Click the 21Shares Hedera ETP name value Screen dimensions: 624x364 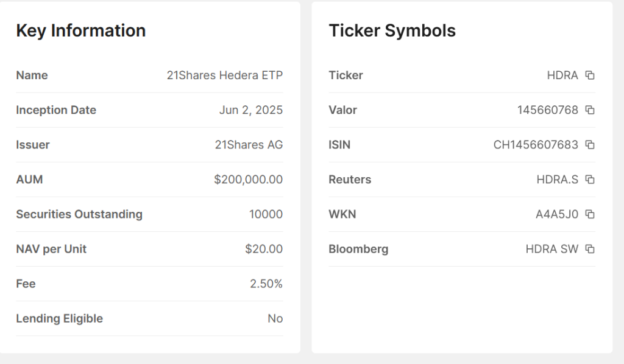pyautogui.click(x=224, y=75)
